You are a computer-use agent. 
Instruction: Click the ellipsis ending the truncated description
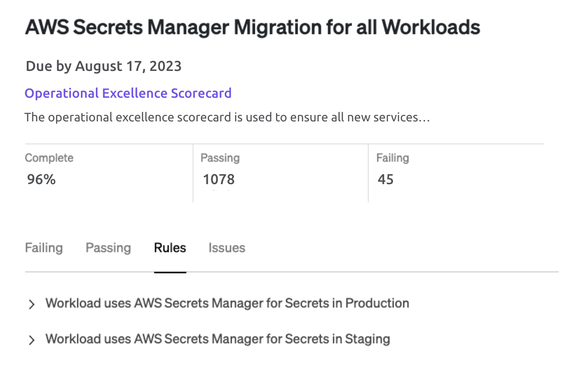(x=424, y=118)
